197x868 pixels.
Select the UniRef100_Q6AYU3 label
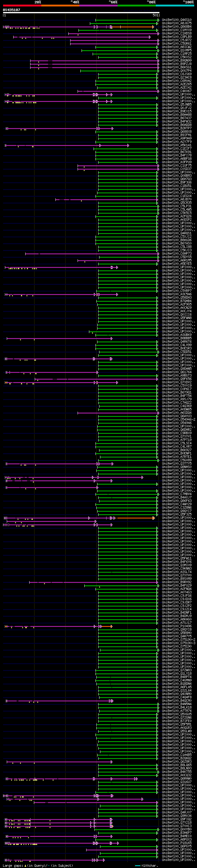point(177,416)
